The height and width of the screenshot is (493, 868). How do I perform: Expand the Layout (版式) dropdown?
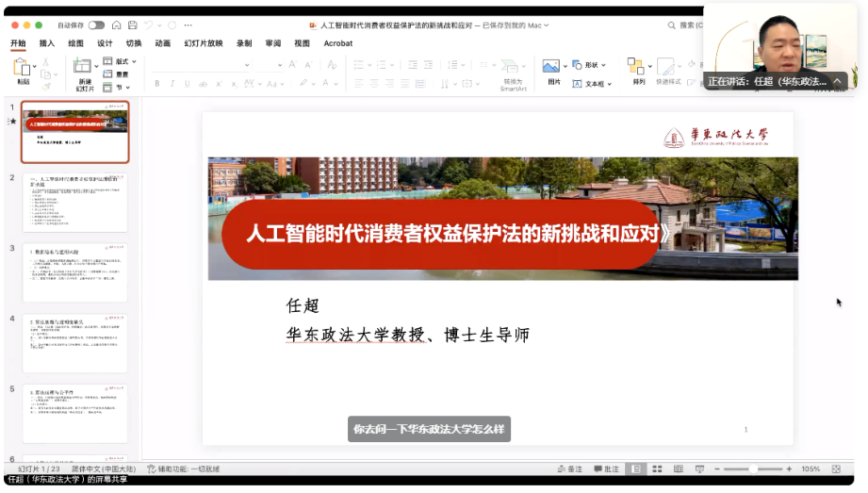(x=120, y=61)
